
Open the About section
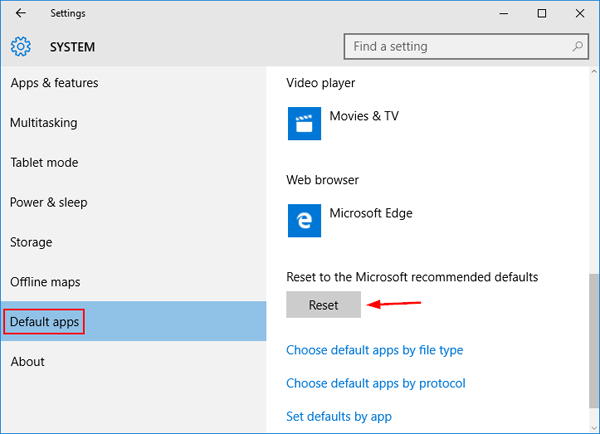pos(28,362)
